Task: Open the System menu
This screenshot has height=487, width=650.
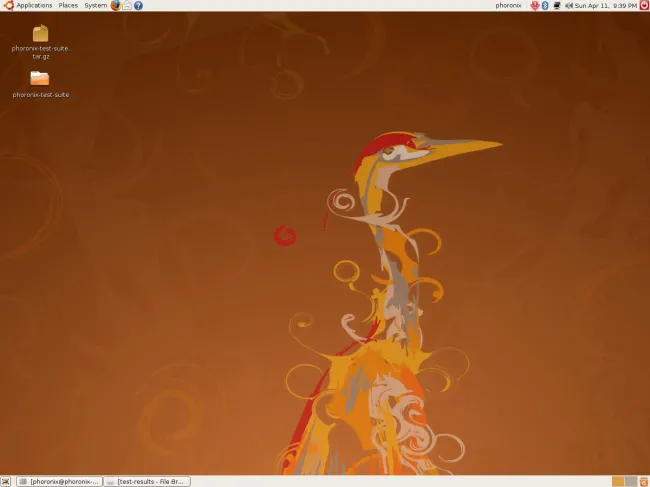Action: [95, 5]
